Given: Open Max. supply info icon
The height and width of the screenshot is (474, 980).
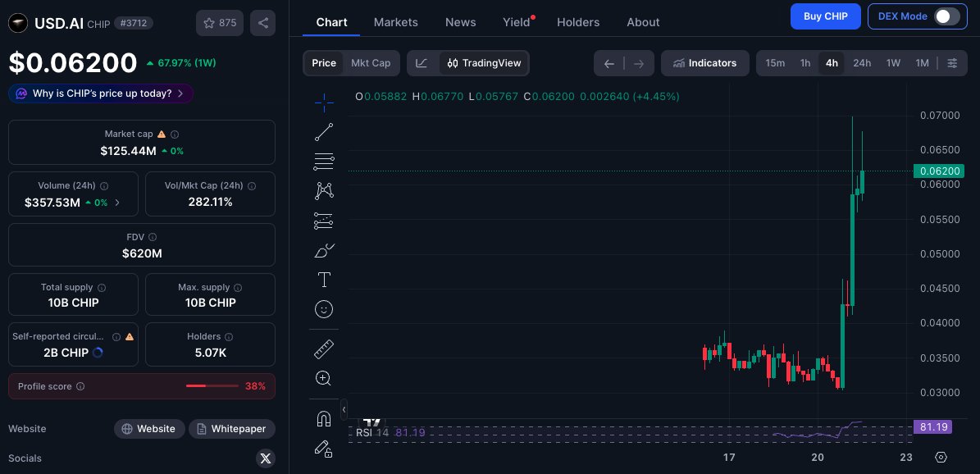Looking at the screenshot, I should pyautogui.click(x=238, y=288).
